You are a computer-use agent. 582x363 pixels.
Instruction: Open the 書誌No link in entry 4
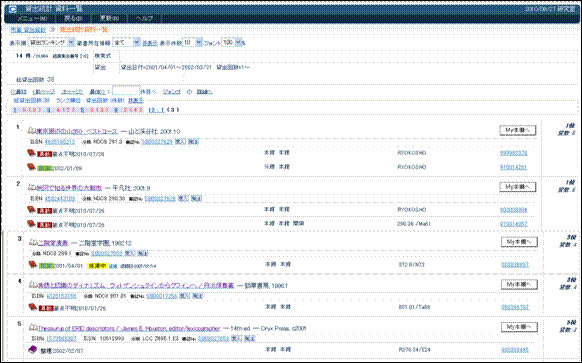pos(162,296)
